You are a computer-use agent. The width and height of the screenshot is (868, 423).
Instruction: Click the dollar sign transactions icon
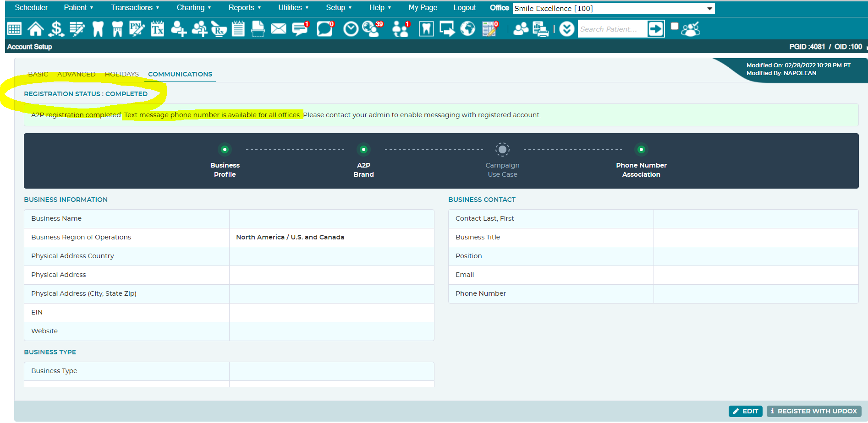pos(56,29)
